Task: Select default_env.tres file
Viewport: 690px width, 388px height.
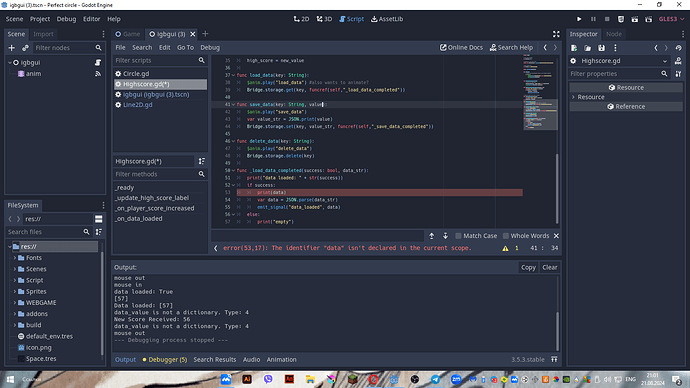Action: (49, 336)
